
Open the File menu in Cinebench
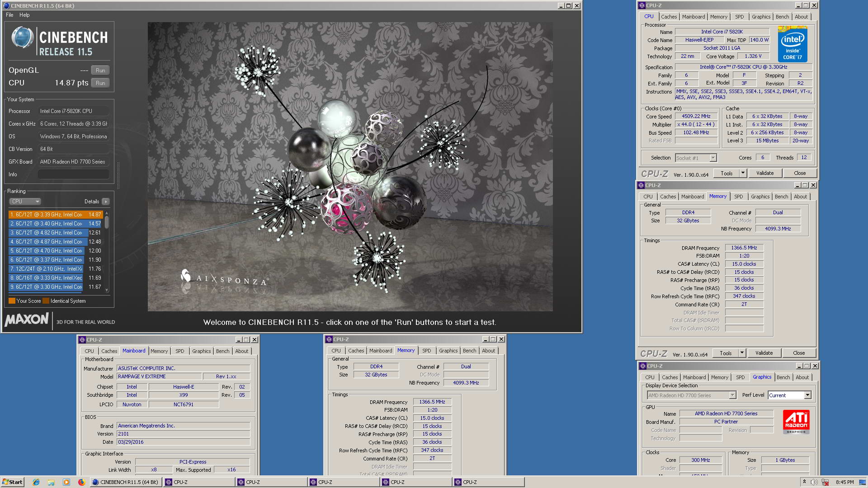point(9,15)
